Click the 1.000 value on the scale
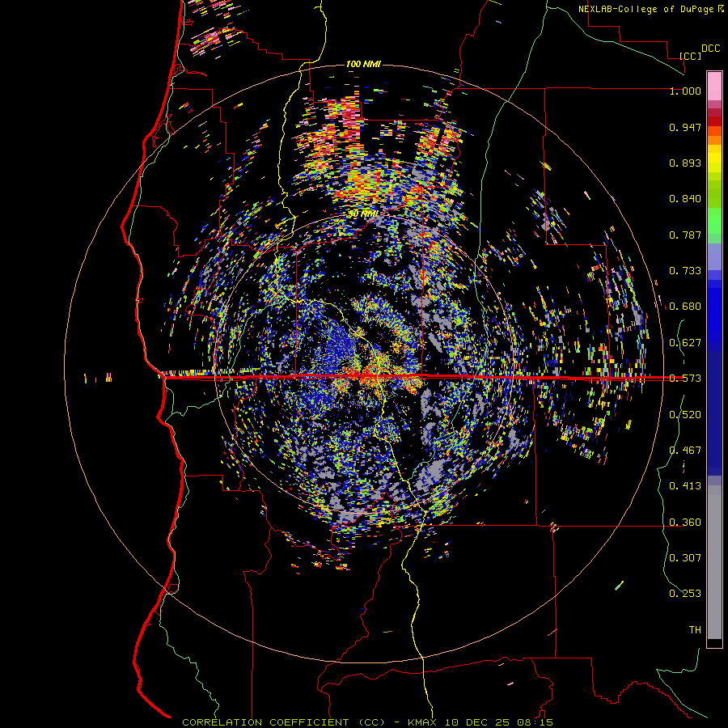The height and width of the screenshot is (728, 728). [685, 91]
